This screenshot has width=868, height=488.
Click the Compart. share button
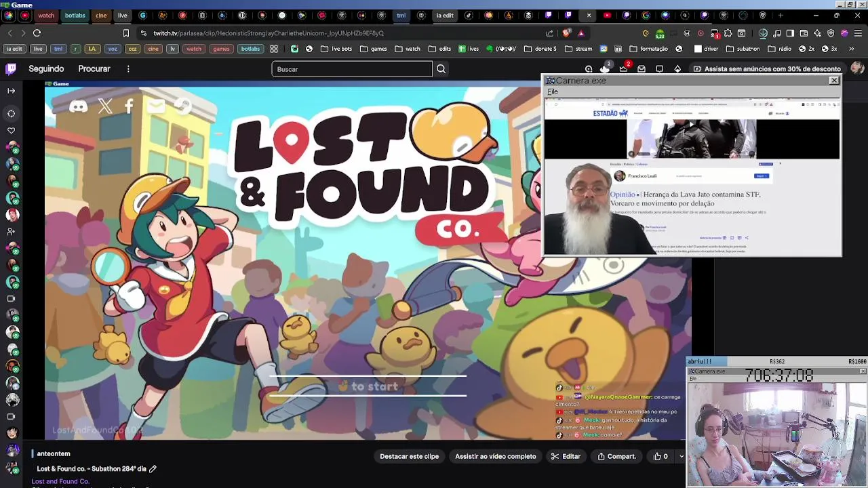tap(616, 456)
